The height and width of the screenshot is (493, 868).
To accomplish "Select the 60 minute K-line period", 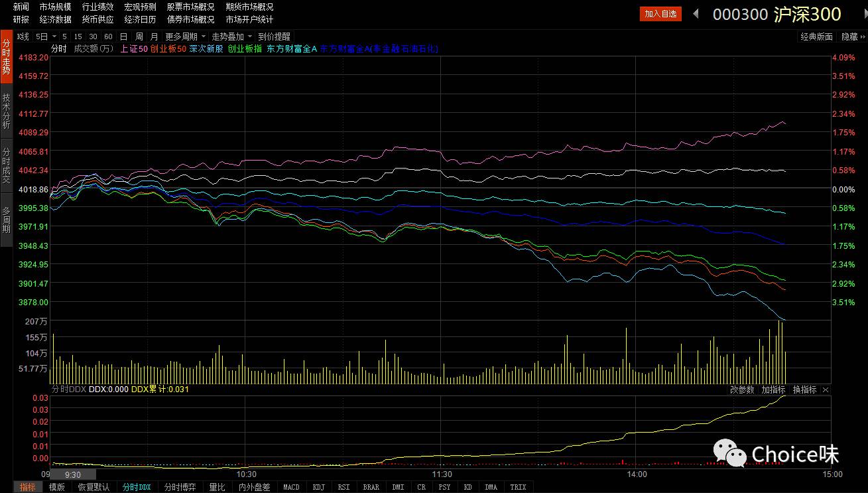I will coord(108,37).
